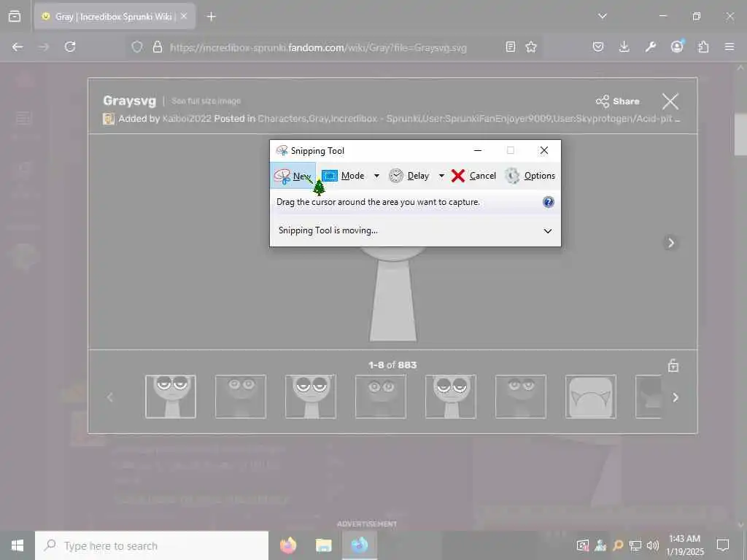The width and height of the screenshot is (747, 560).
Task: Click the Delay button in Snipping Tool
Action: 410,176
